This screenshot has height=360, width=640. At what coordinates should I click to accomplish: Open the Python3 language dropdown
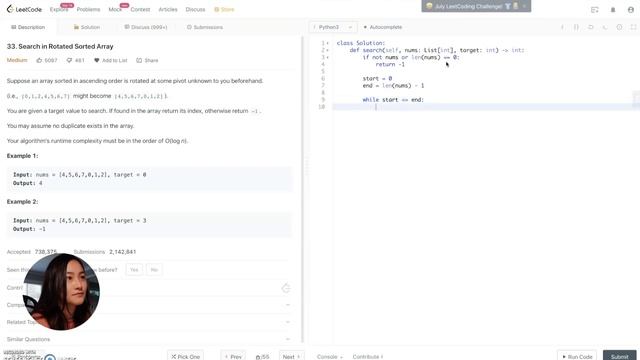[x=333, y=27]
